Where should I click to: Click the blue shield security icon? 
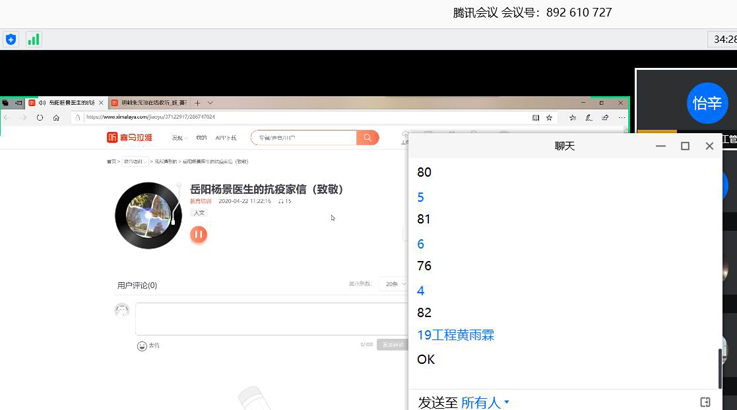pyautogui.click(x=11, y=40)
